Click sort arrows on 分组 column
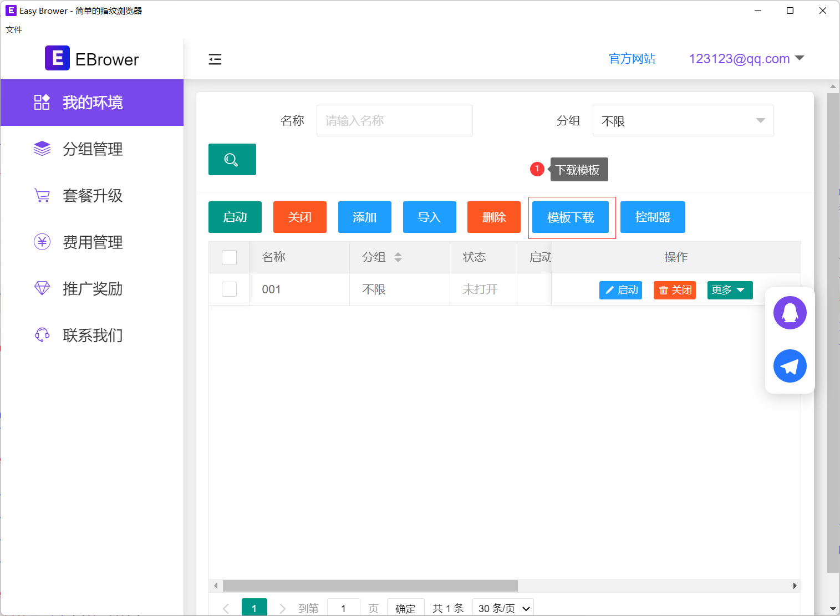 click(x=398, y=257)
